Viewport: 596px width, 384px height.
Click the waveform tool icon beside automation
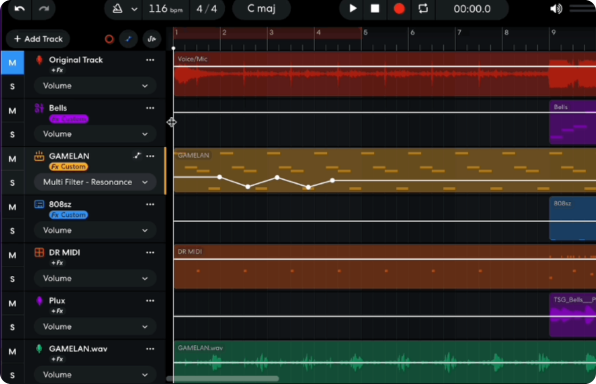[x=152, y=39]
